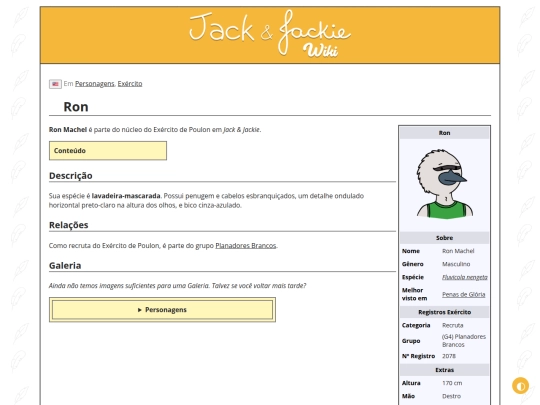Select the 170 cm height value

click(x=452, y=383)
